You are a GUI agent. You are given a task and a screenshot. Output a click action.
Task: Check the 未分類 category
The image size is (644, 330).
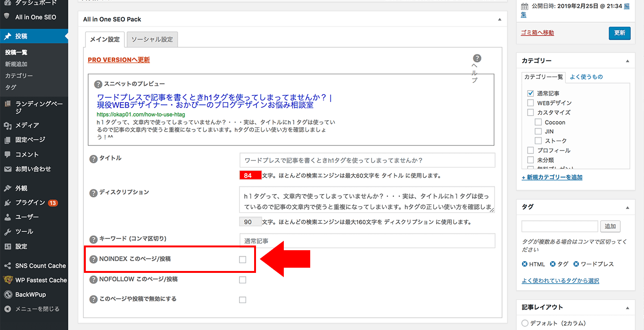pyautogui.click(x=530, y=160)
